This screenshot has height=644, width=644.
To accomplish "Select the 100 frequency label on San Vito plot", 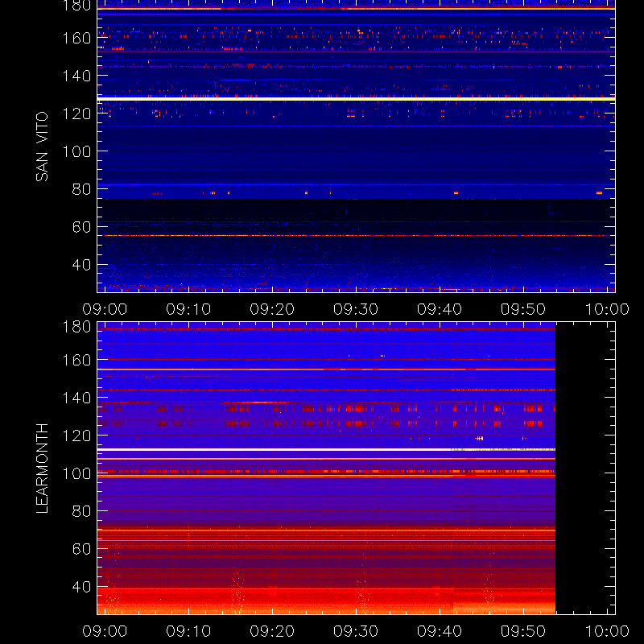I will pos(76,151).
